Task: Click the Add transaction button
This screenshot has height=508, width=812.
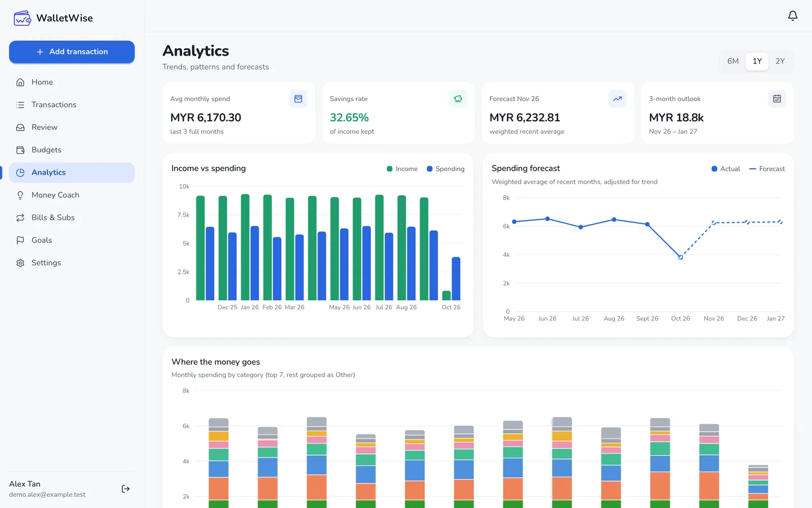Action: point(72,52)
